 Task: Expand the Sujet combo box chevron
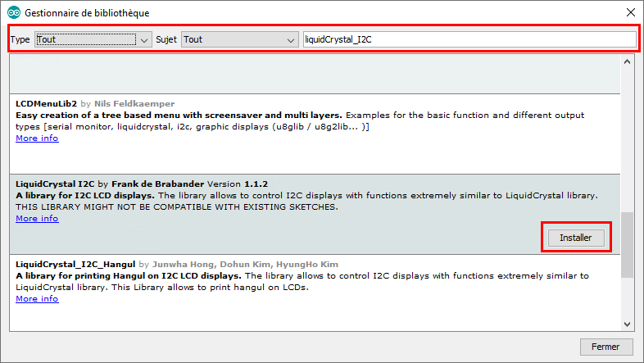tap(291, 40)
